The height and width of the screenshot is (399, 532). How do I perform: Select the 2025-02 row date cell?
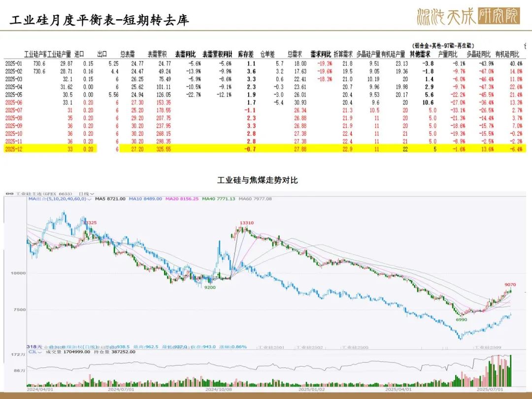click(14, 71)
